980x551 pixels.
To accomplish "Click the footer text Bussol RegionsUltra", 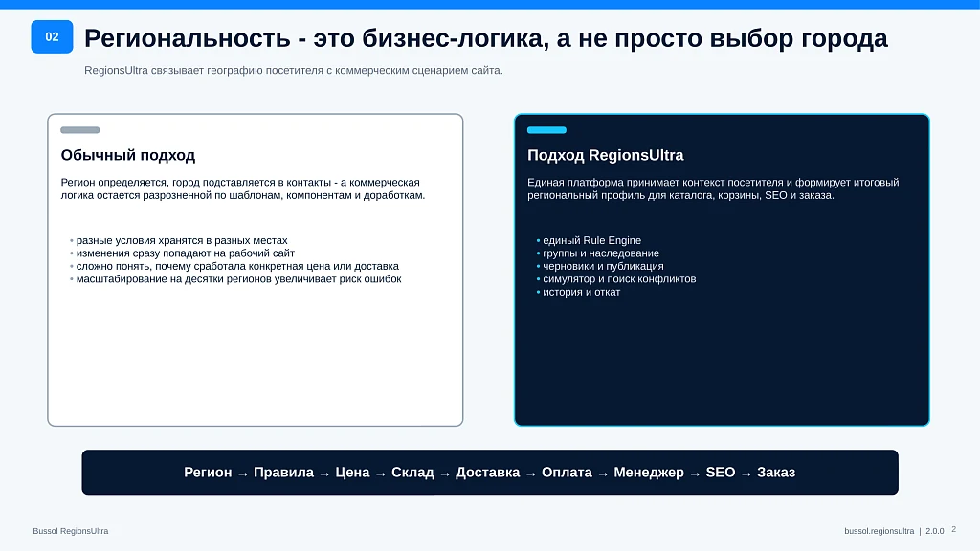I will (71, 531).
